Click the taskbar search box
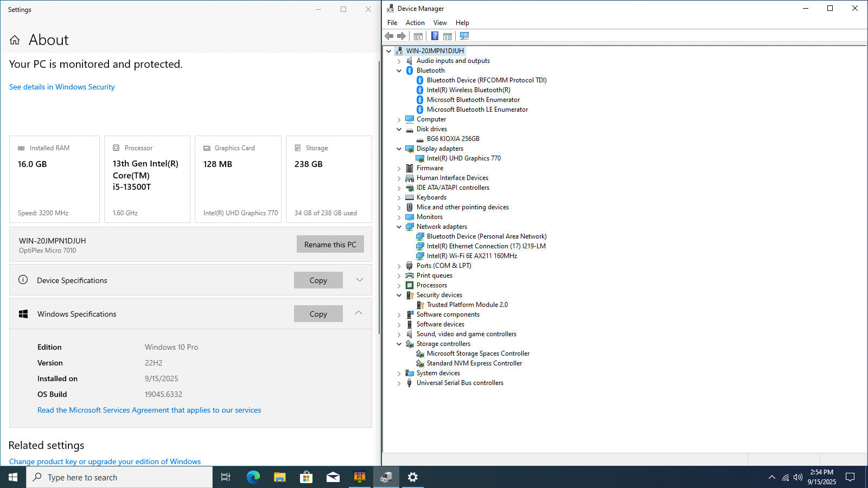Viewport: 868px width, 488px height. 119,477
